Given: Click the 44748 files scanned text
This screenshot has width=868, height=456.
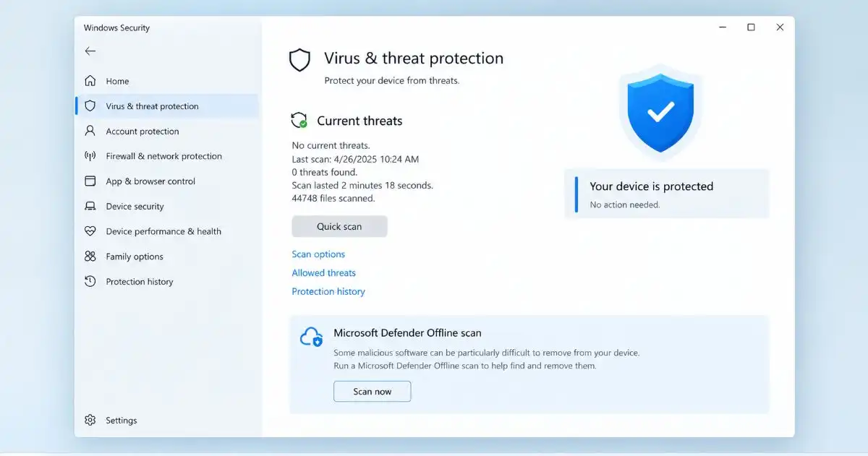Looking at the screenshot, I should click(333, 198).
